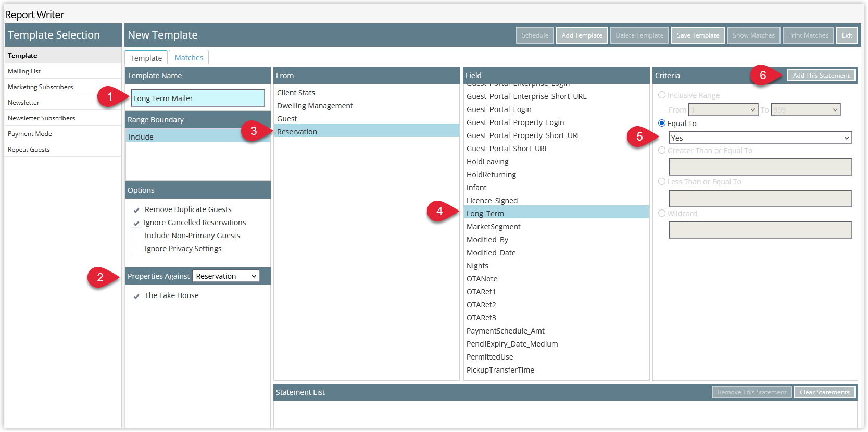This screenshot has height=432, width=868.
Task: Select Inclusive Range radio button
Action: (x=662, y=95)
